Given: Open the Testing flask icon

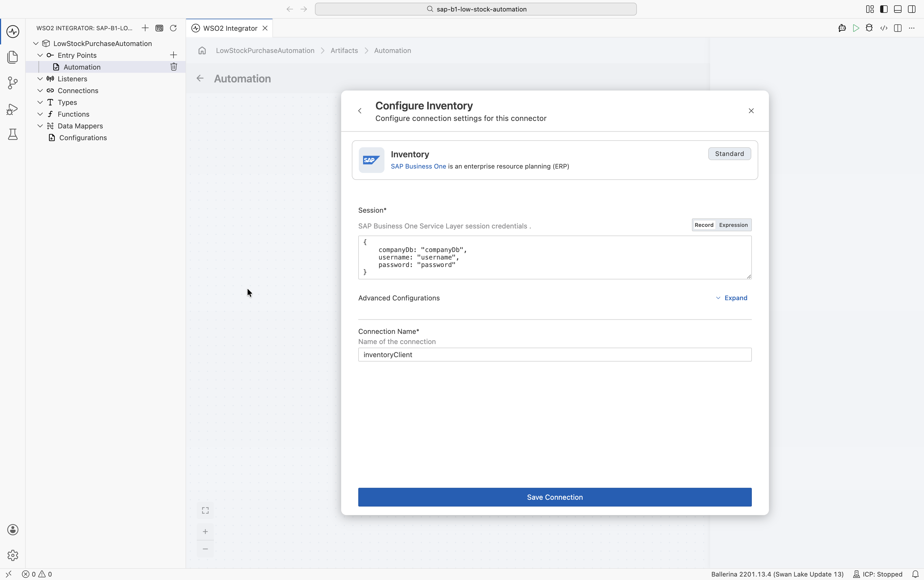Looking at the screenshot, I should (13, 134).
